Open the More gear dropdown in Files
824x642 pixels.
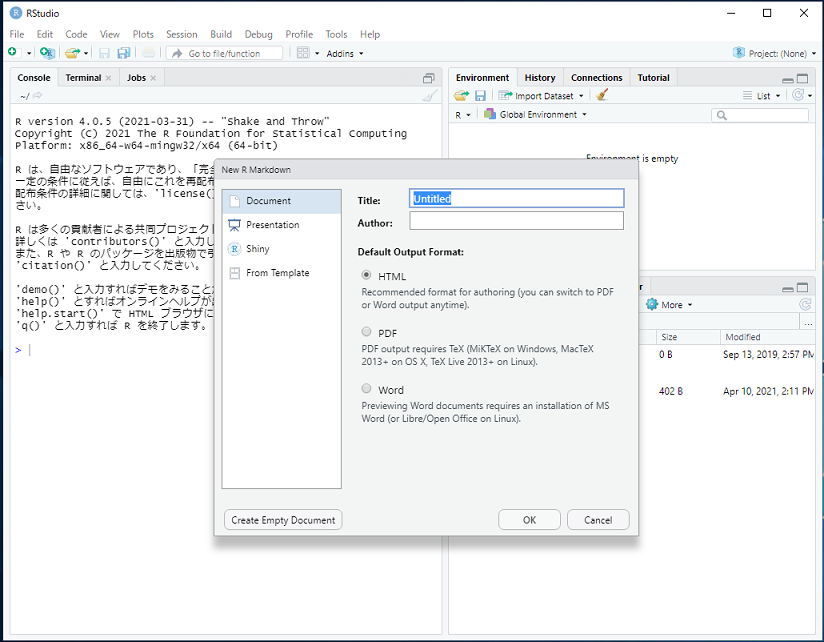[x=669, y=305]
